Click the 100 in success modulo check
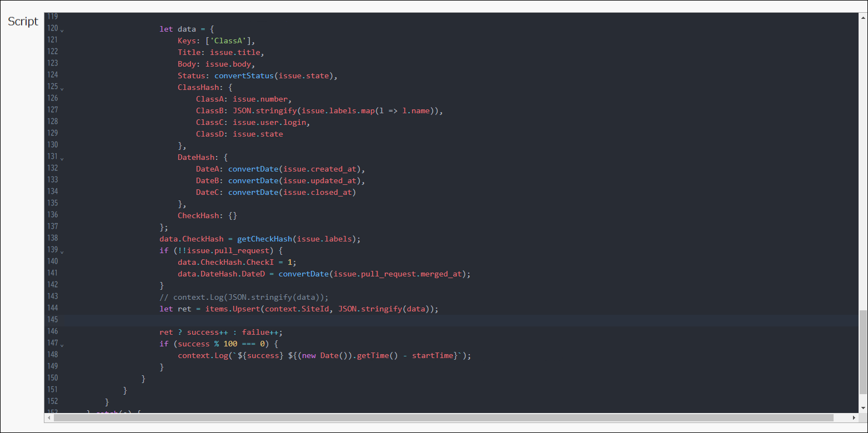Screen dimensions: 868x433 pyautogui.click(x=230, y=344)
